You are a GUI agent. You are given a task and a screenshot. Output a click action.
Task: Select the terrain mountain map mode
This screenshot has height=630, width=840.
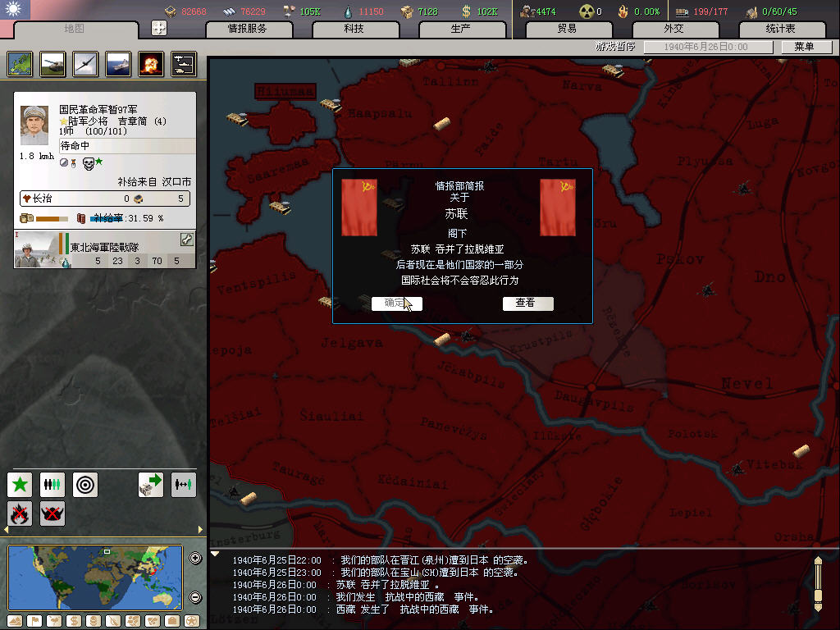15,621
